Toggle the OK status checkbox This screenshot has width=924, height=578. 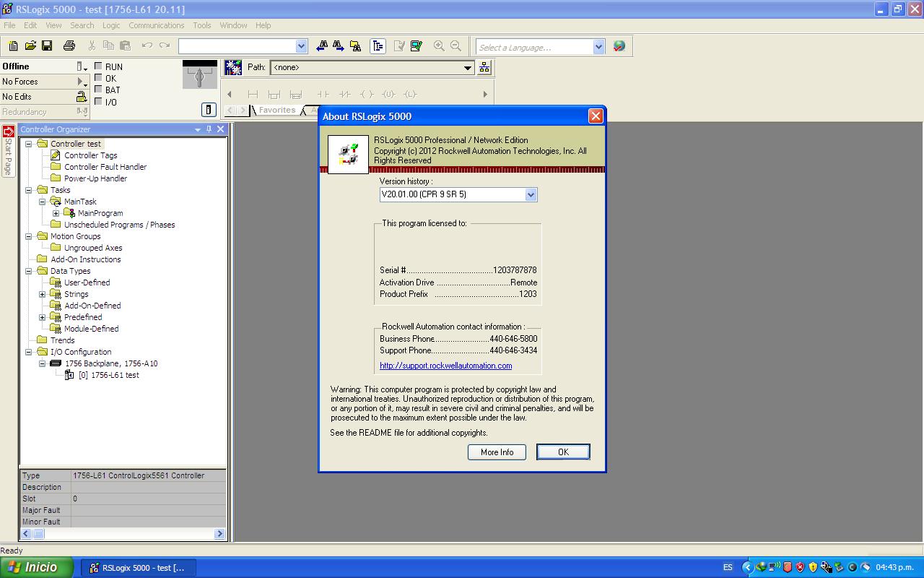[x=99, y=77]
